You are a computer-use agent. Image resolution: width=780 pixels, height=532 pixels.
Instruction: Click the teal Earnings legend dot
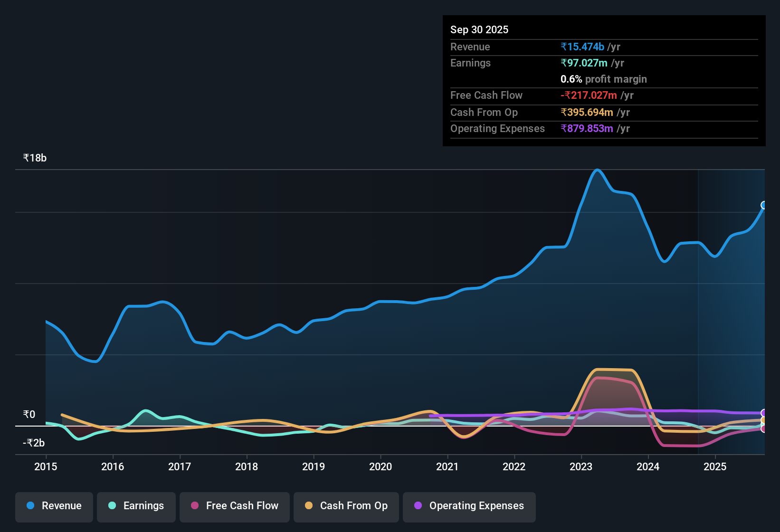coord(112,506)
